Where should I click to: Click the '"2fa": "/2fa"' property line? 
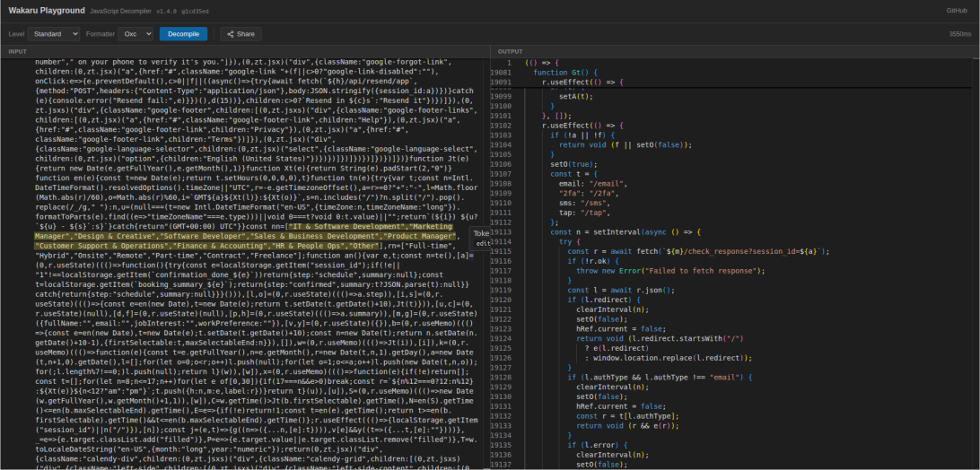(x=588, y=193)
